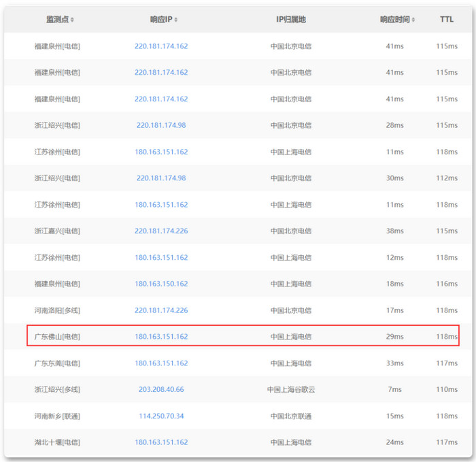Open IP 180.163.150.162 link

(x=161, y=284)
